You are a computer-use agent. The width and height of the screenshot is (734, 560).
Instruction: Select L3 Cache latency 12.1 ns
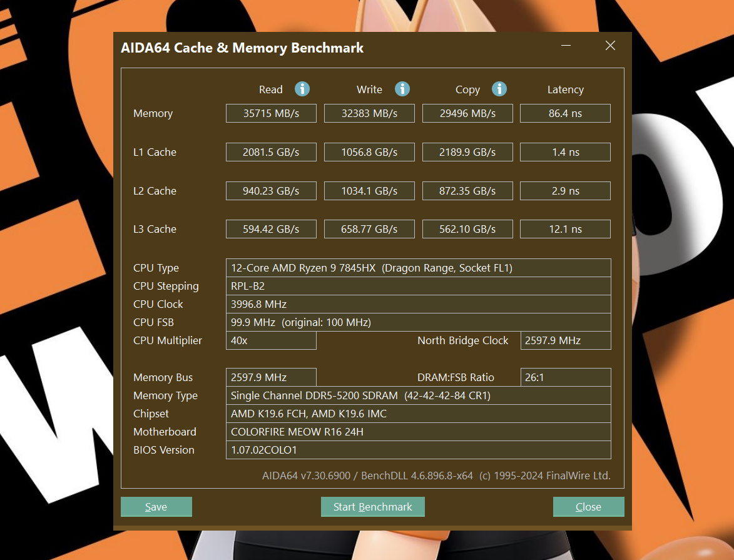[x=566, y=229]
